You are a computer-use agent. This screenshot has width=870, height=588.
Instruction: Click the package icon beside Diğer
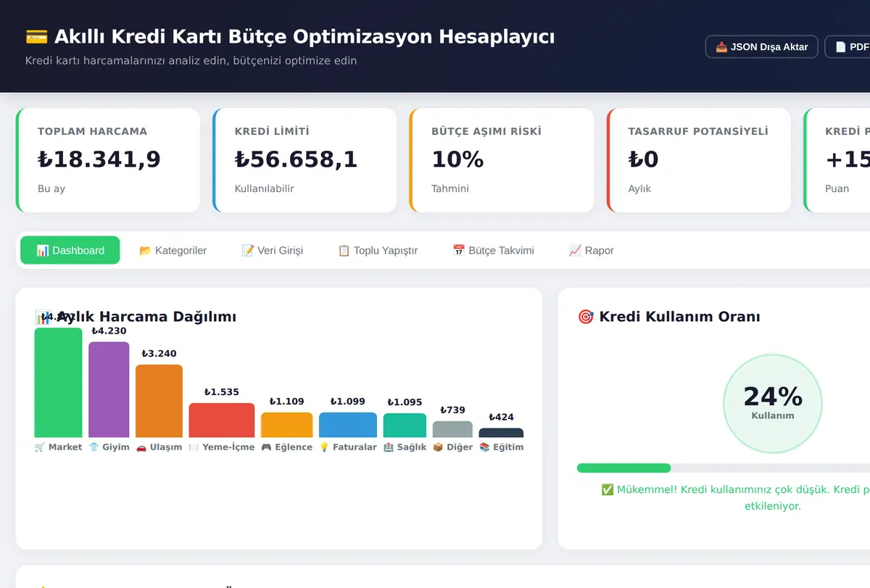(x=438, y=447)
